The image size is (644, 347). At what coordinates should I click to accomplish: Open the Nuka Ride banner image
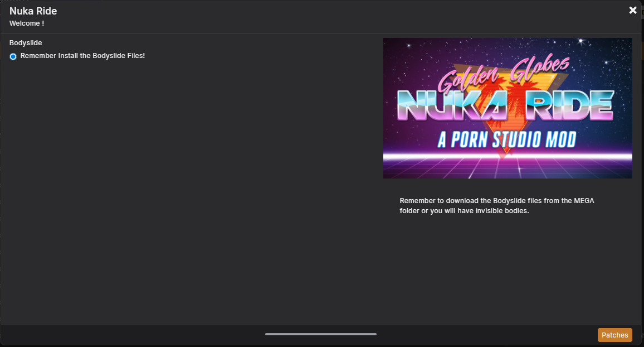coord(508,108)
